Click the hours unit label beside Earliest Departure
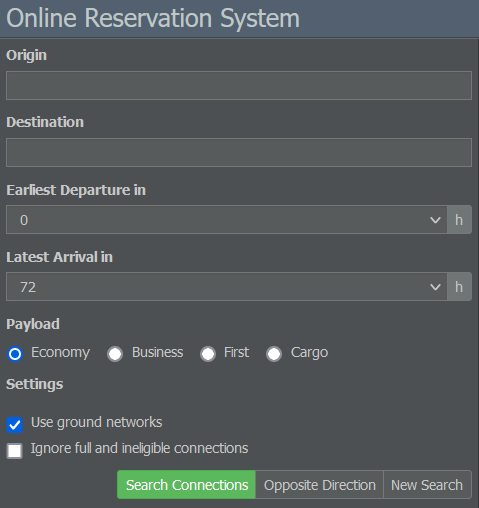The height and width of the screenshot is (508, 479). [x=459, y=220]
